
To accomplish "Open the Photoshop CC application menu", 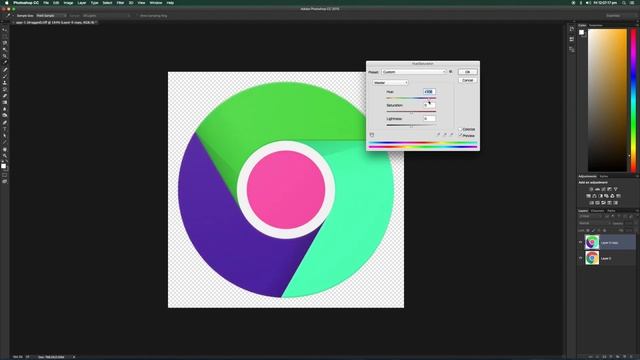I will click(x=26, y=3).
